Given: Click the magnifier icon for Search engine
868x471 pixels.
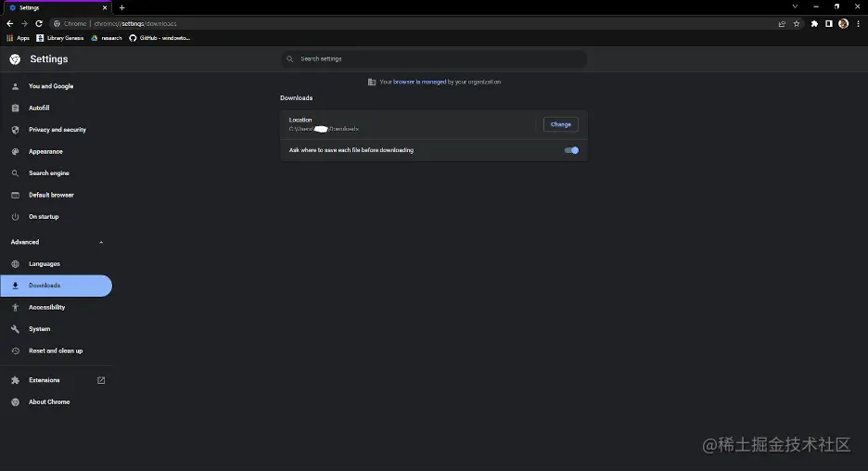Looking at the screenshot, I should point(16,173).
